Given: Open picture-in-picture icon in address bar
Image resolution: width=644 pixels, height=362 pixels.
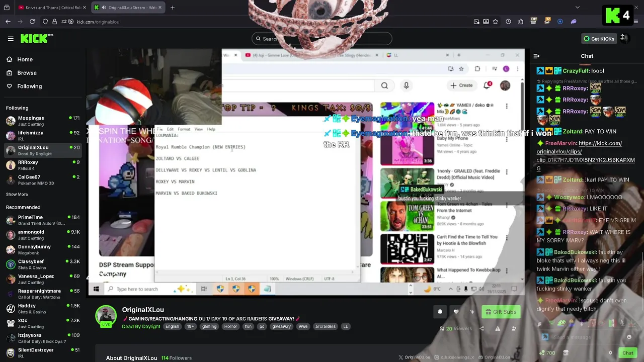Looking at the screenshot, I should coord(476,22).
